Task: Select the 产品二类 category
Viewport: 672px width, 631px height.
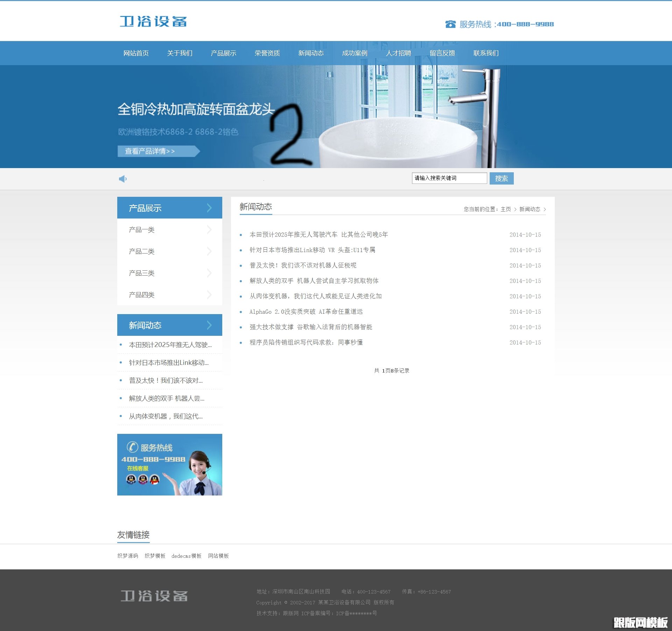Action: point(142,251)
